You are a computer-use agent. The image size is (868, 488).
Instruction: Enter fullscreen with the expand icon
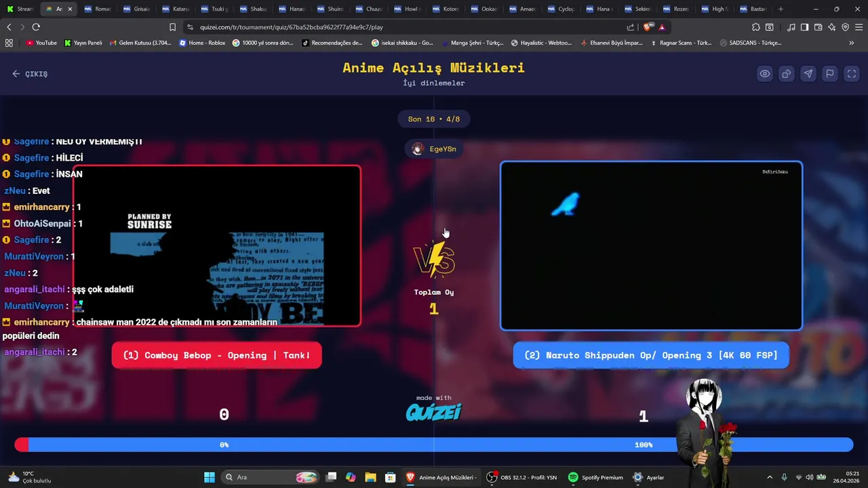pyautogui.click(x=852, y=74)
